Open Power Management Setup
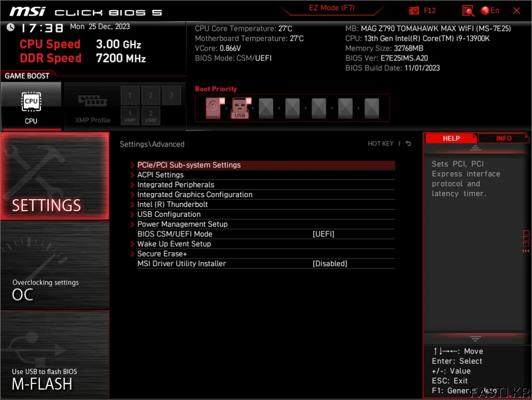This screenshot has width=532, height=400. [x=265, y=224]
